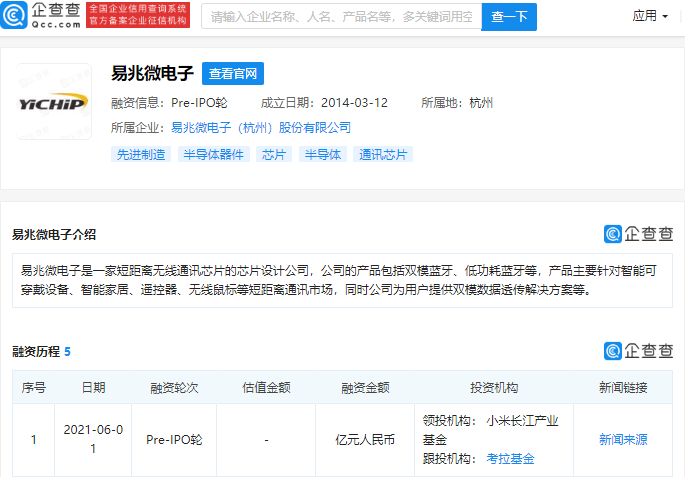This screenshot has height=477, width=685.
Task: Open the 考拉基金 investor link
Action: (x=510, y=459)
